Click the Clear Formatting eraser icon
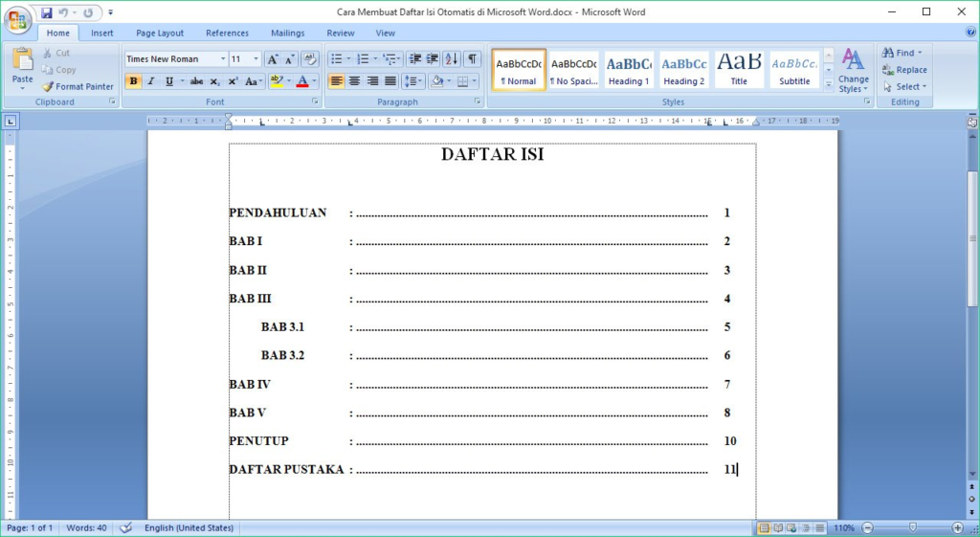The image size is (980, 537). [309, 59]
